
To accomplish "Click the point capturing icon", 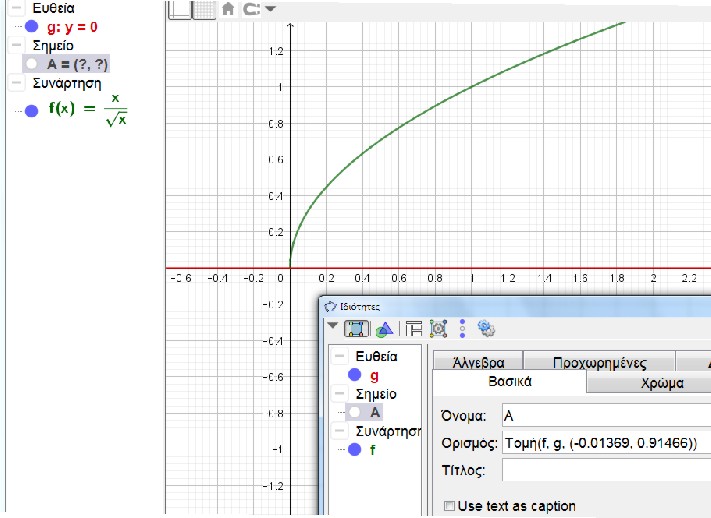I will pyautogui.click(x=251, y=9).
